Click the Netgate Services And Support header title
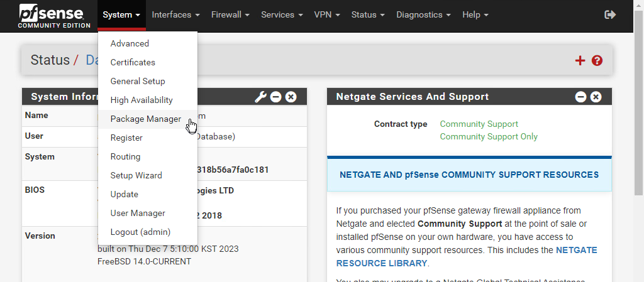Screen dimensions: 644x282 (413, 97)
